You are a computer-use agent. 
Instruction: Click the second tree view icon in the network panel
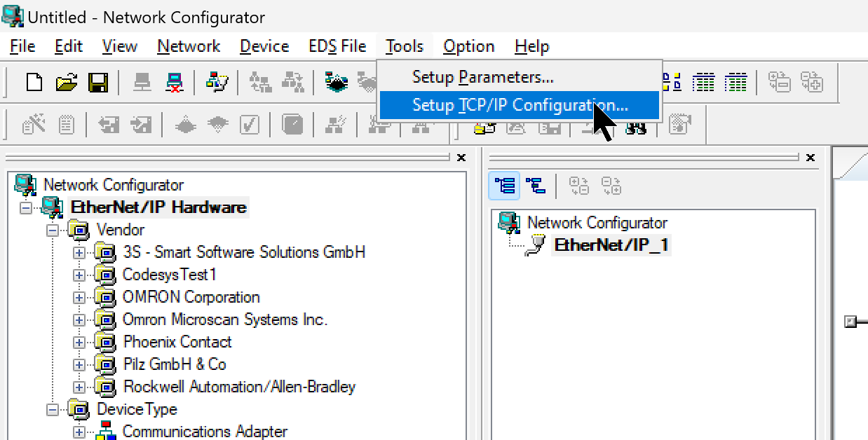(x=535, y=186)
